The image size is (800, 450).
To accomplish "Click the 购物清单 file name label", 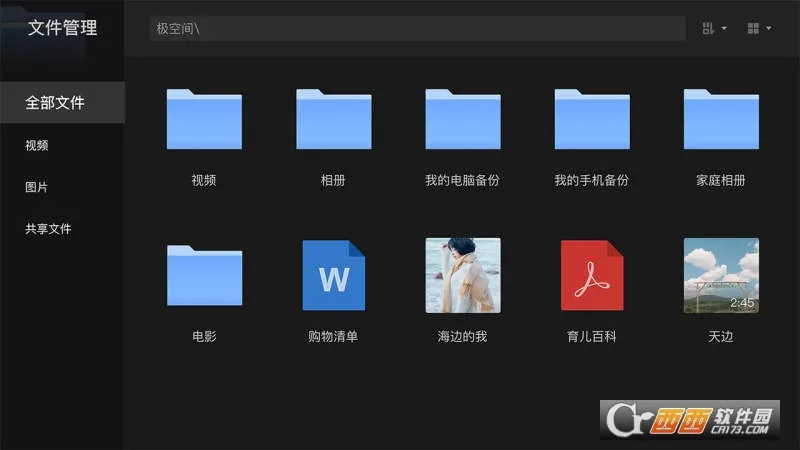I will (333, 337).
